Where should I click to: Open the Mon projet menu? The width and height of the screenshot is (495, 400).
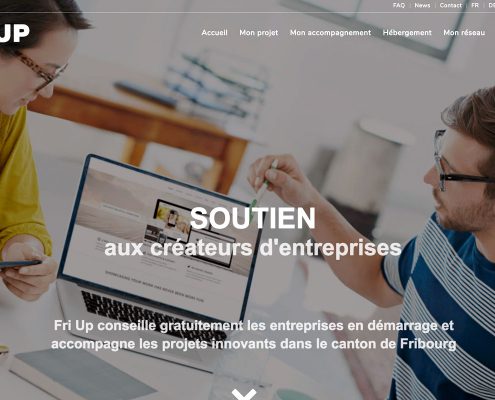coord(259,33)
